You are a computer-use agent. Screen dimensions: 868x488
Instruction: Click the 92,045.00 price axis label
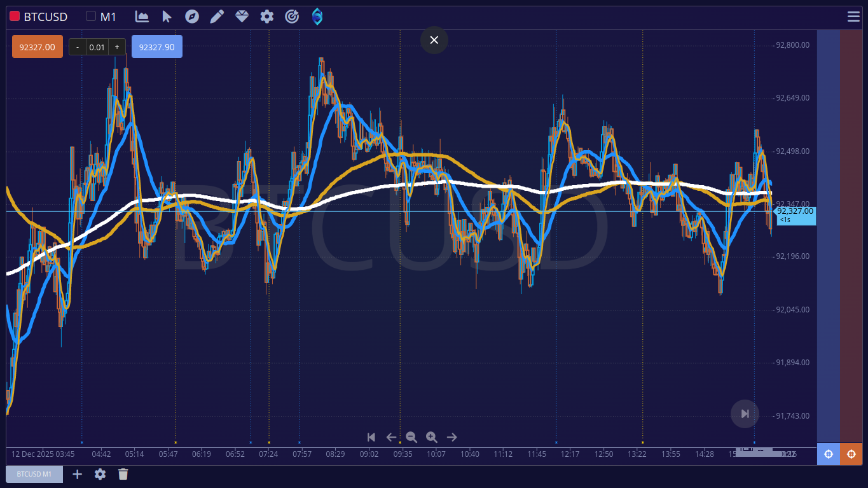(x=792, y=310)
